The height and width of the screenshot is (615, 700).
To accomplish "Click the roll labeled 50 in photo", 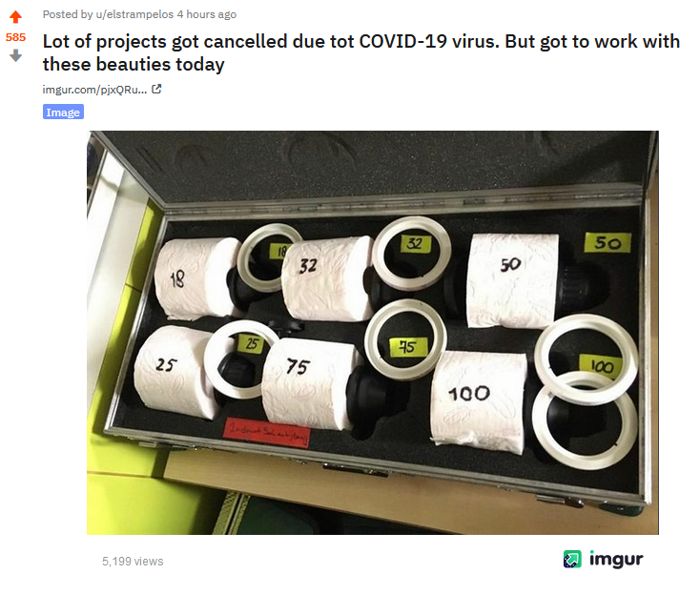I will (x=512, y=280).
